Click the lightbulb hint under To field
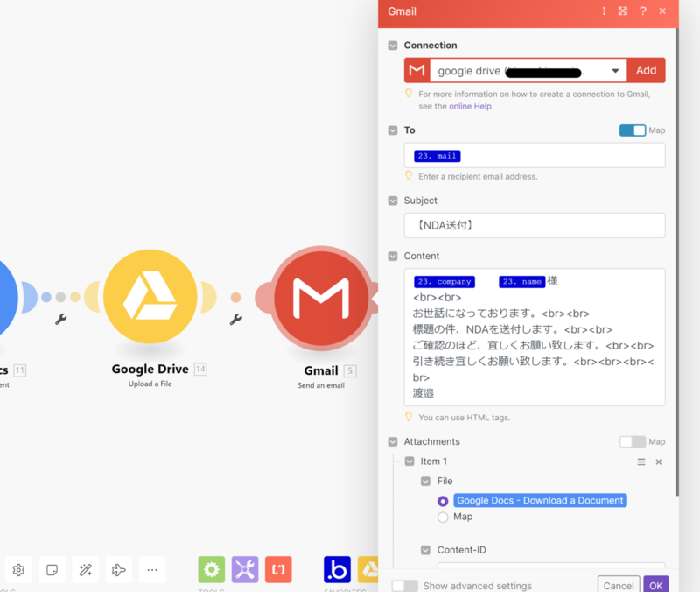This screenshot has width=700, height=592. click(409, 176)
